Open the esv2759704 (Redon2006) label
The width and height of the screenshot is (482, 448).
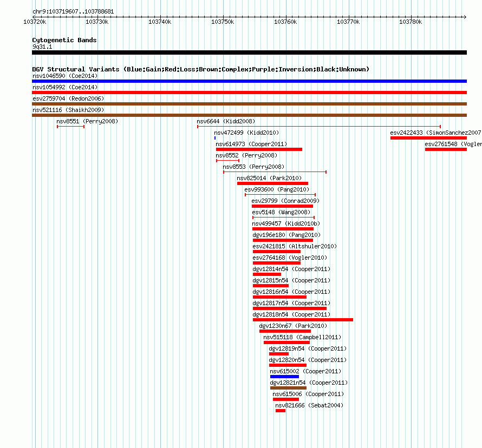[68, 98]
